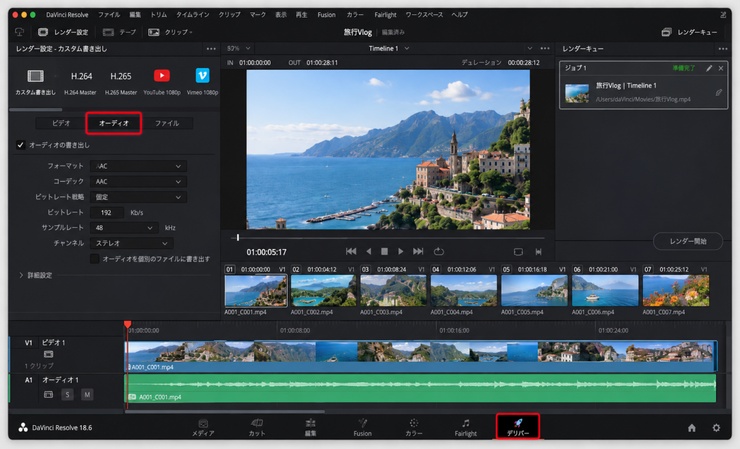
Task: Click the timeline horizontal scrollbar
Action: (x=225, y=411)
